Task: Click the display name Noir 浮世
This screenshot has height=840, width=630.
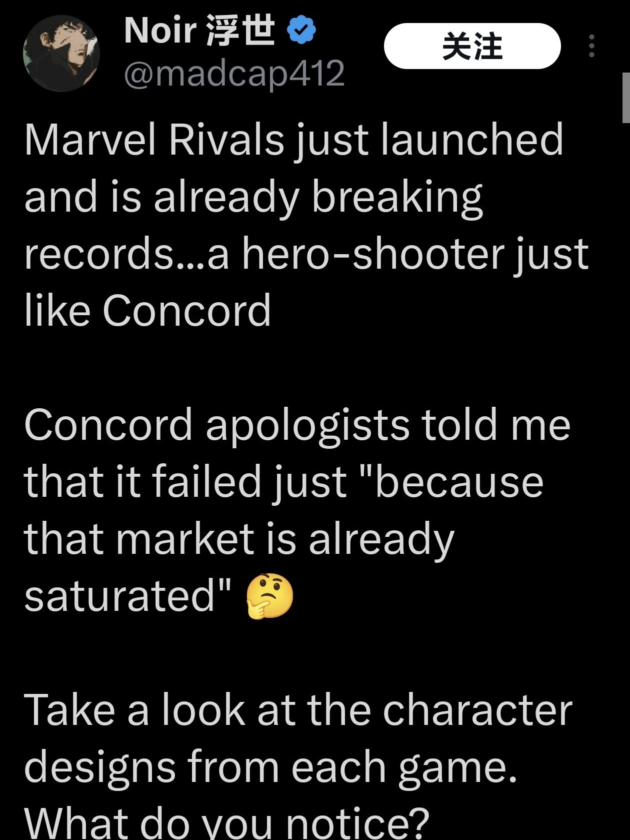Action: pos(199,31)
